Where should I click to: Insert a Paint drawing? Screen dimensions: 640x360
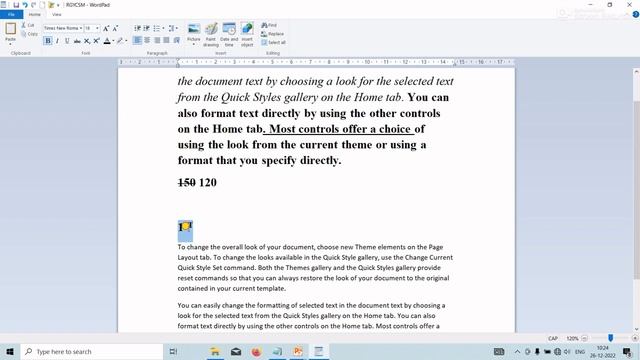(x=211, y=34)
